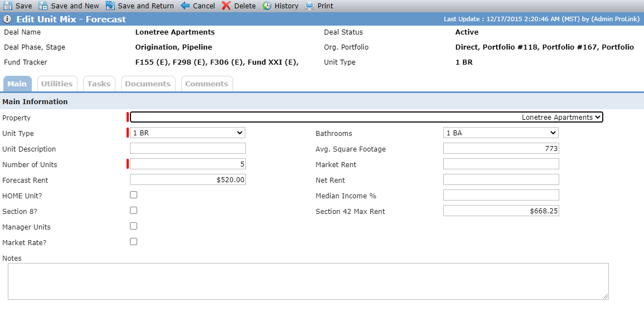Enable the Section 8? checkbox
Screen dimensions: 644x317
point(133,211)
